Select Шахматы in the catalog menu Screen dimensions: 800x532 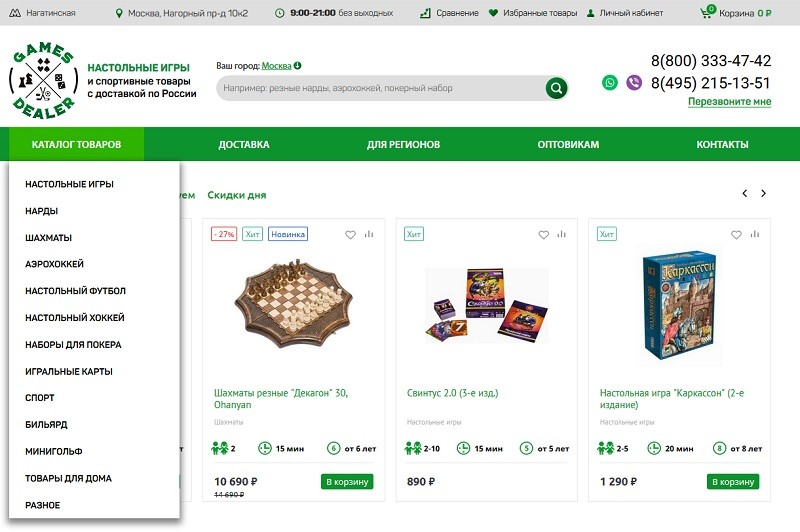coord(49,238)
